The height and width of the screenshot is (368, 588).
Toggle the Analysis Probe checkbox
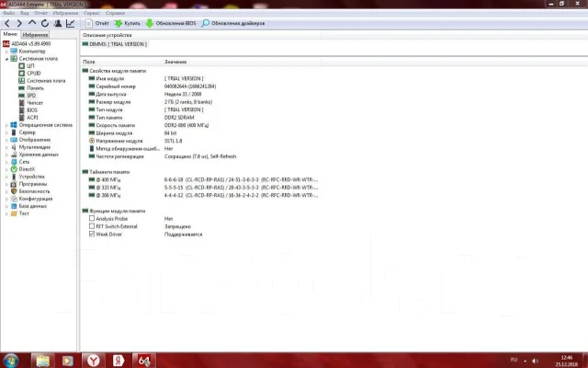[92, 218]
